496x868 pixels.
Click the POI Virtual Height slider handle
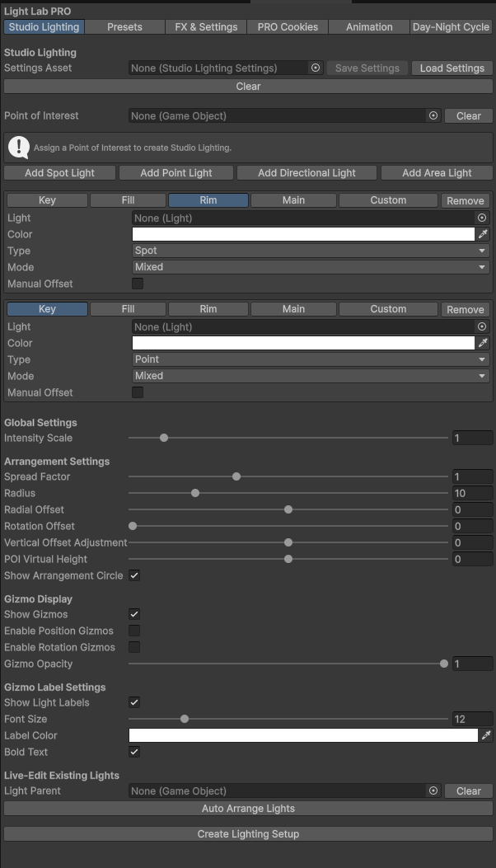[288, 559]
